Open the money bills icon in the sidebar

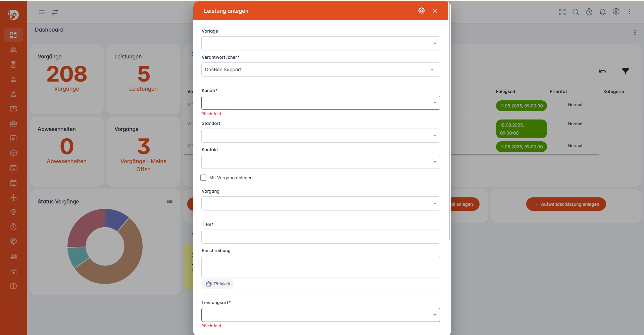[13, 256]
